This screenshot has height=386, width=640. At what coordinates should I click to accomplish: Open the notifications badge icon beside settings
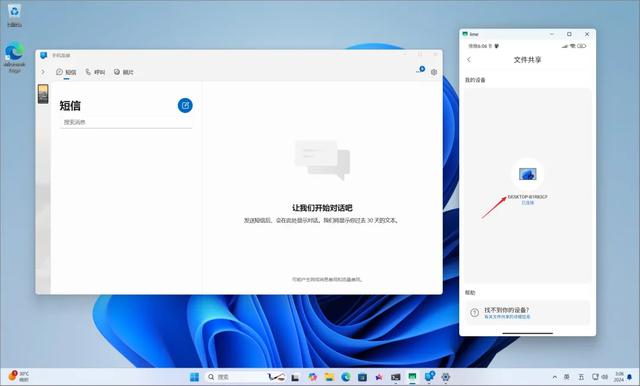click(421, 70)
